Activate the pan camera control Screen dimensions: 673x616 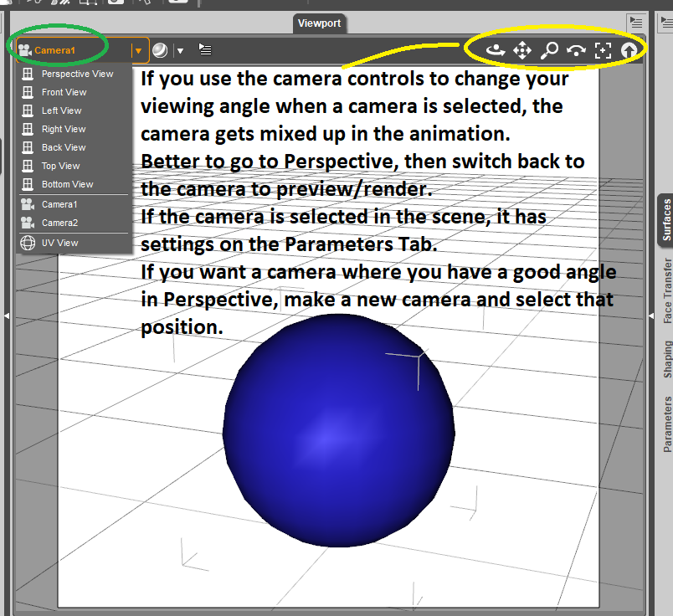[522, 50]
